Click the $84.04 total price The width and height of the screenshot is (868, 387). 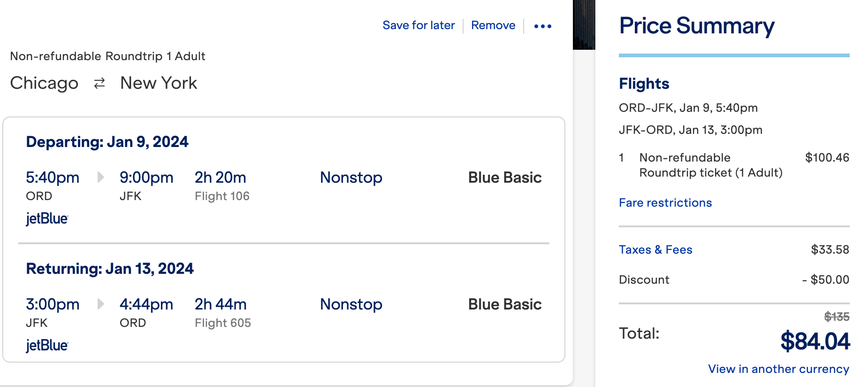815,341
